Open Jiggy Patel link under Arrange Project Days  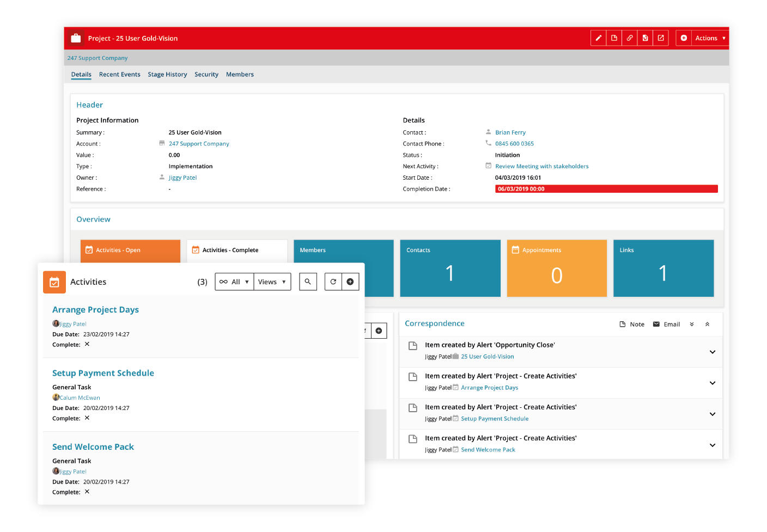click(x=73, y=324)
